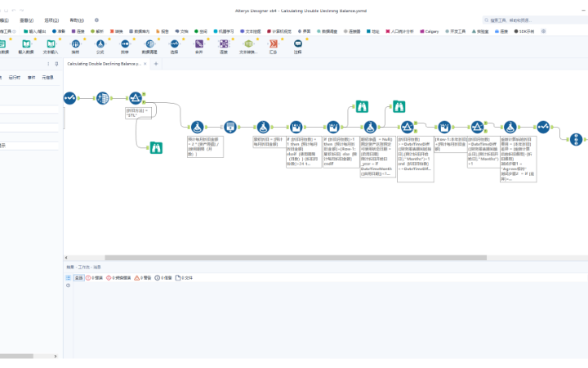Toggle the 0 信息 messages filter
This screenshot has width=588, height=368.
click(163, 278)
